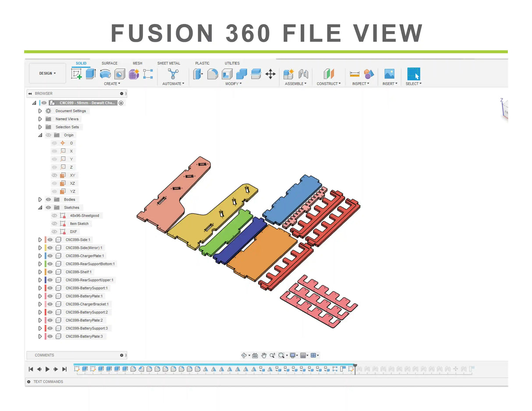Select the Pan hand tool
This screenshot has width=532, height=411.
[x=264, y=355]
